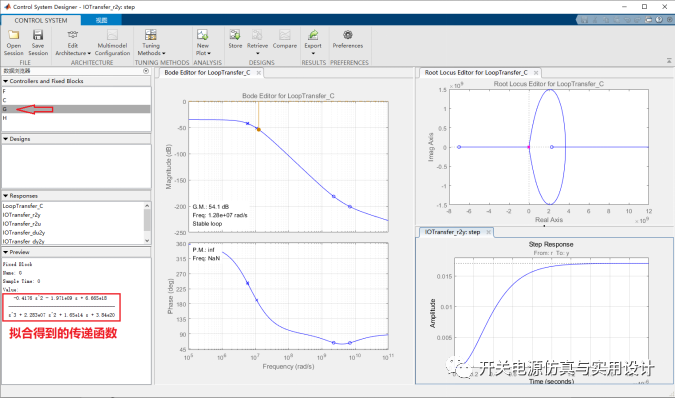Select block H in the list
The width and height of the screenshot is (676, 398).
(x=76, y=118)
